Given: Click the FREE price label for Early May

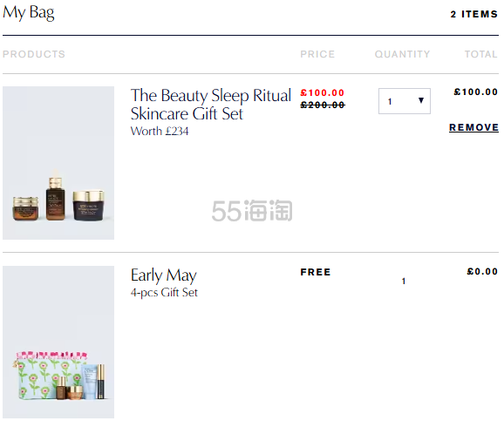Looking at the screenshot, I should [x=316, y=272].
